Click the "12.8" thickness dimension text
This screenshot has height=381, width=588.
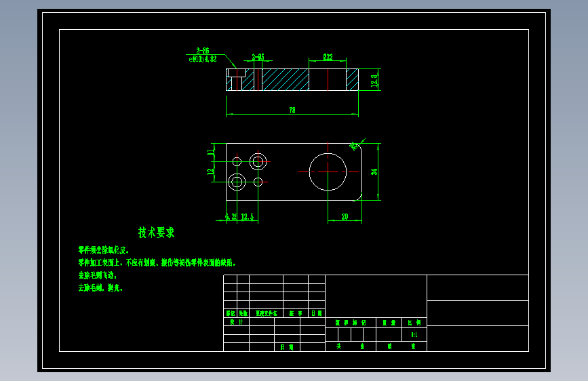(374, 81)
